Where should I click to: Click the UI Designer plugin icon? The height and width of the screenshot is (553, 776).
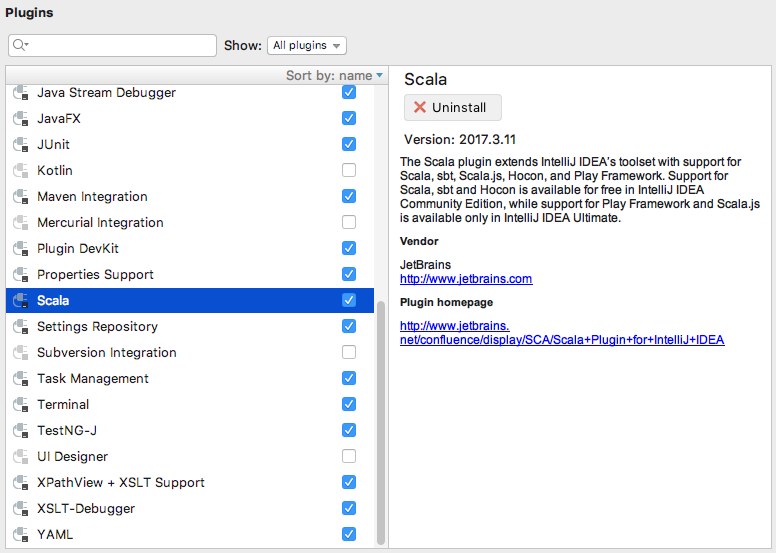pyautogui.click(x=21, y=456)
